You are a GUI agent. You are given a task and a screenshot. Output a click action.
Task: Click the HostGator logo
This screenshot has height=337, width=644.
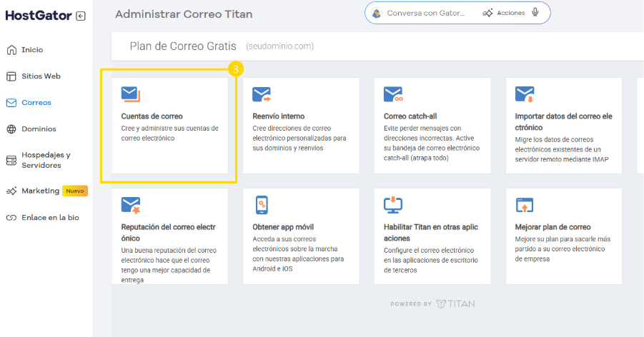tap(39, 16)
